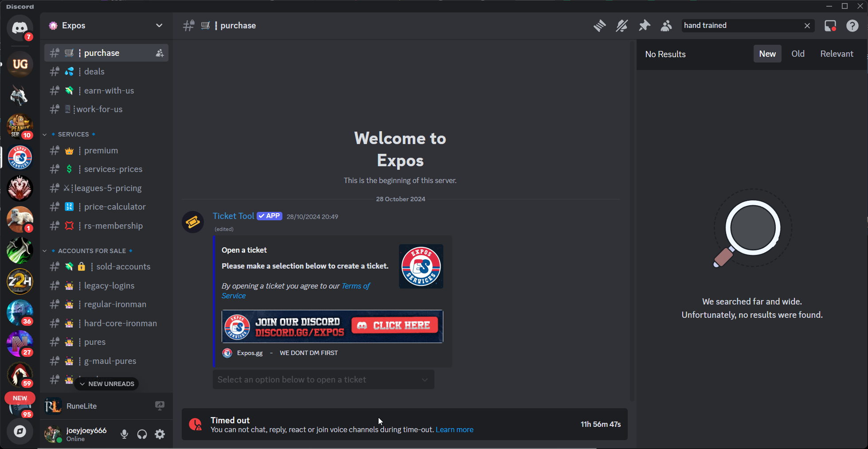Screen dimensions: 868x449
Task: Sort search results by New
Action: [x=767, y=54]
